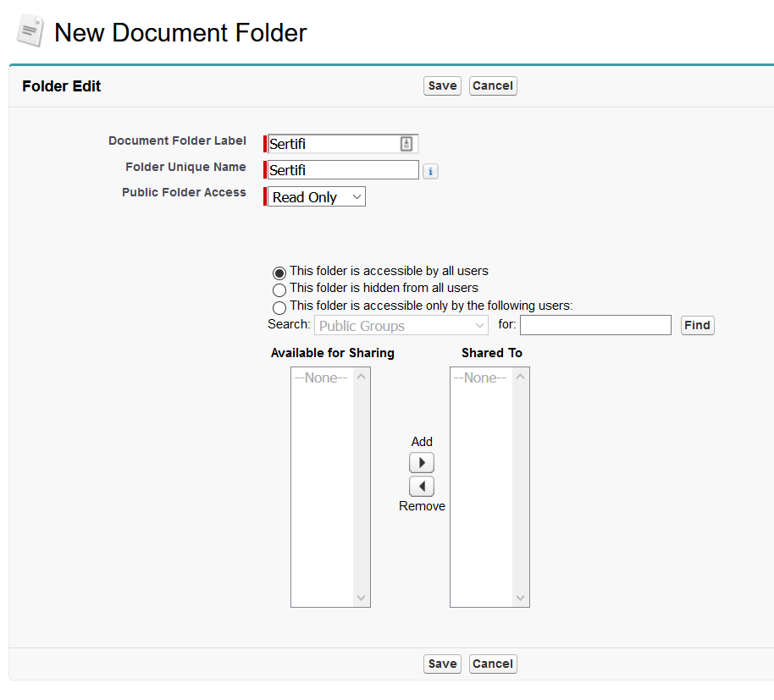Screen dimensions: 774x700
Task: Click the bottom Cancel button
Action: pyautogui.click(x=493, y=664)
